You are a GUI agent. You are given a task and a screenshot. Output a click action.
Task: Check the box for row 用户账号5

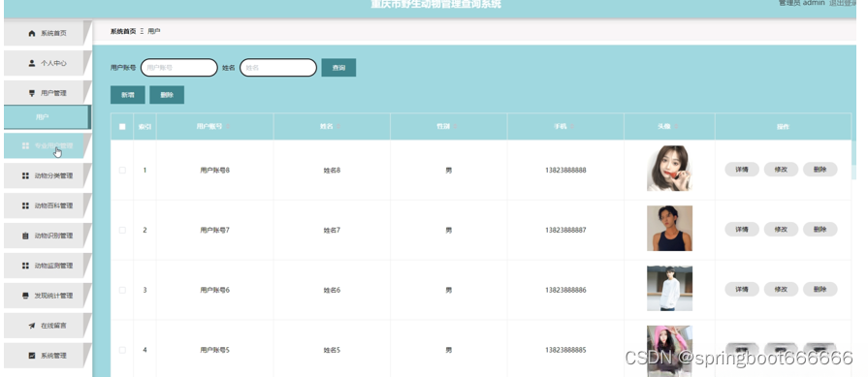coord(122,350)
